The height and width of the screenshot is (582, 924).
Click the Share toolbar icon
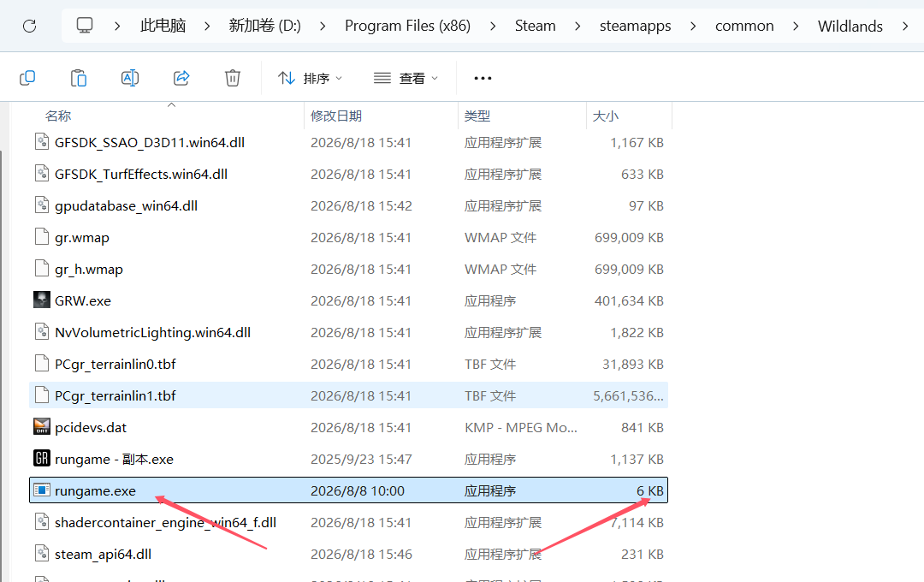pos(181,78)
